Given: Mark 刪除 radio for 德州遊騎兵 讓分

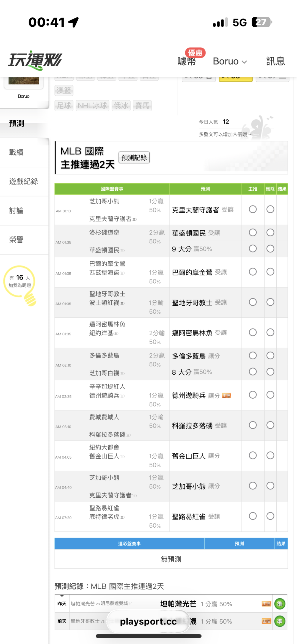Looking at the screenshot, I should [270, 395].
